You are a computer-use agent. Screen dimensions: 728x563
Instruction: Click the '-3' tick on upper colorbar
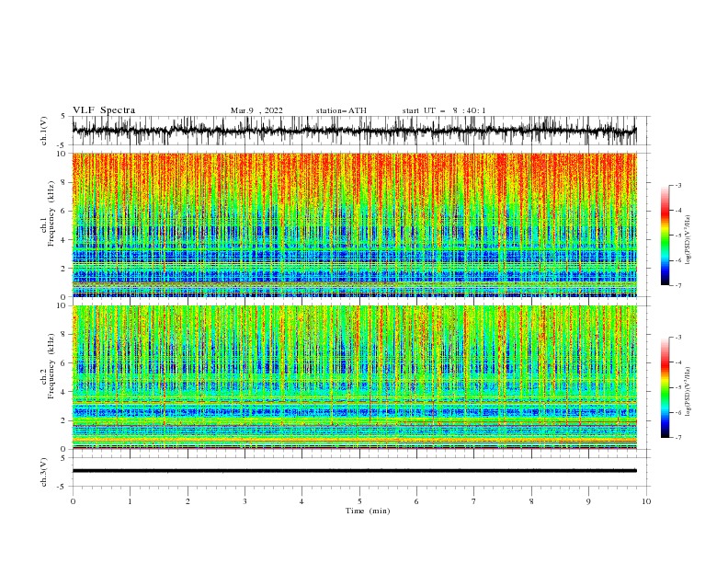click(x=678, y=185)
